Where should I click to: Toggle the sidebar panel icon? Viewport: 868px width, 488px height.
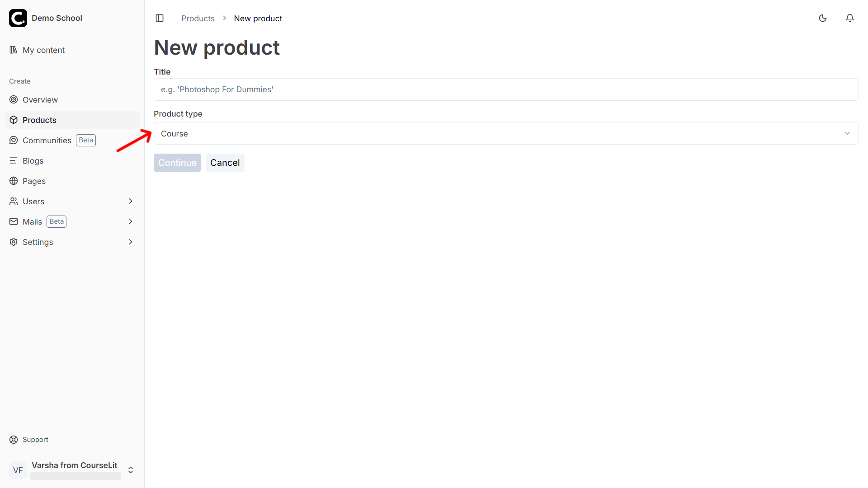[x=160, y=18]
